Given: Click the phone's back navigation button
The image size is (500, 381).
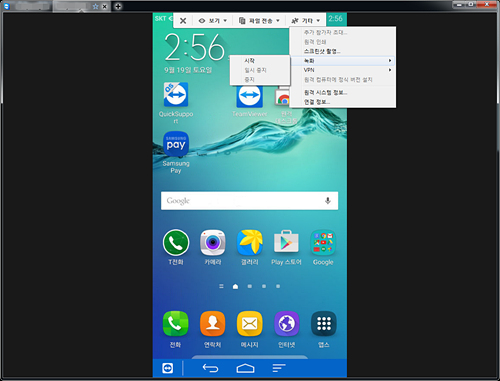Looking at the screenshot, I should (210, 368).
